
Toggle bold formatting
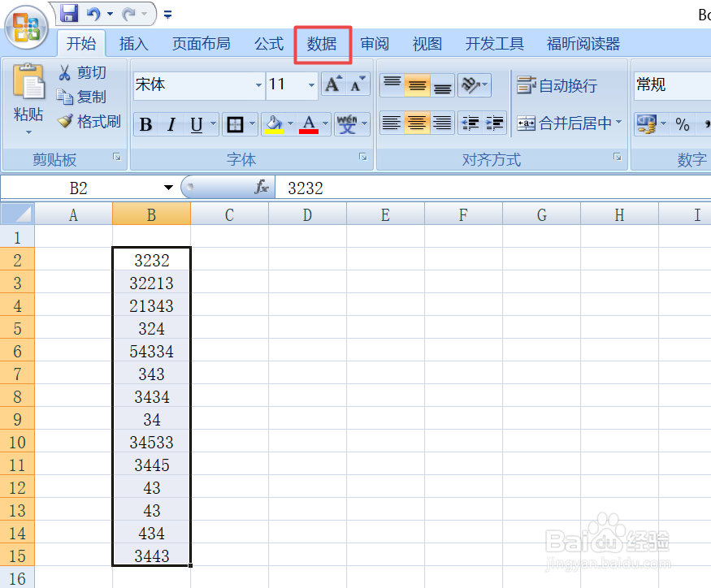pyautogui.click(x=146, y=124)
